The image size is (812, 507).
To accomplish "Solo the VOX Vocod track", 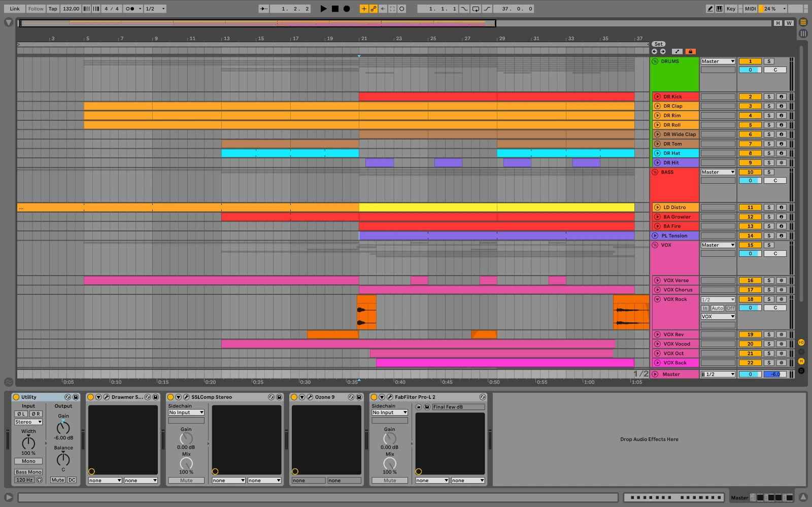I will [769, 344].
